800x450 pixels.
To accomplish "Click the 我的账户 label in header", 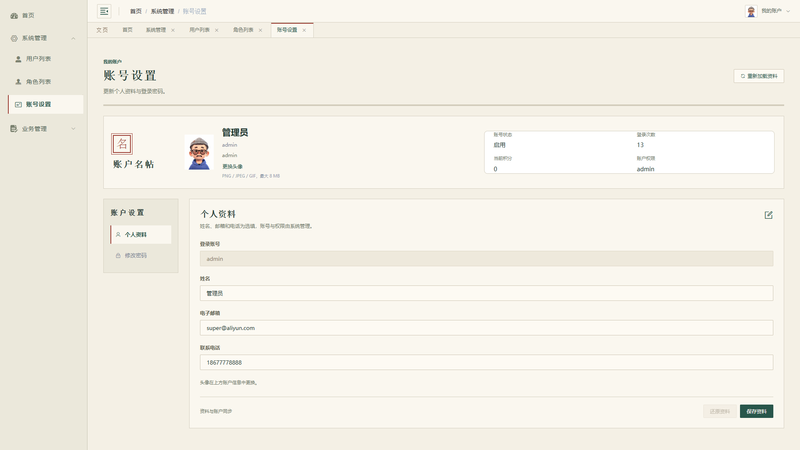I will pos(771,11).
